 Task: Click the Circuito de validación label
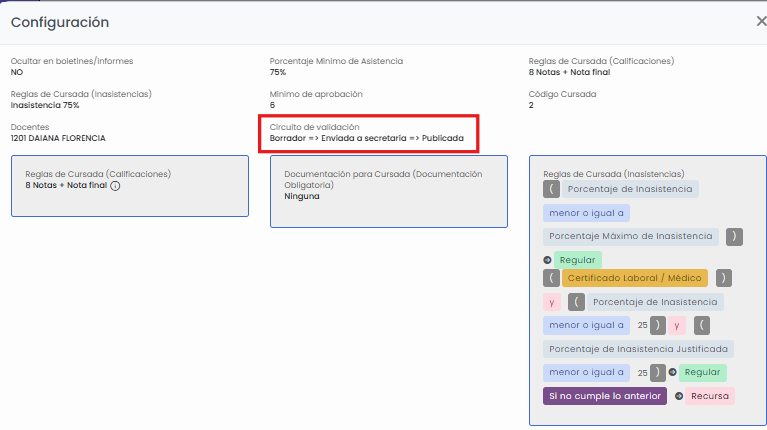(315, 127)
